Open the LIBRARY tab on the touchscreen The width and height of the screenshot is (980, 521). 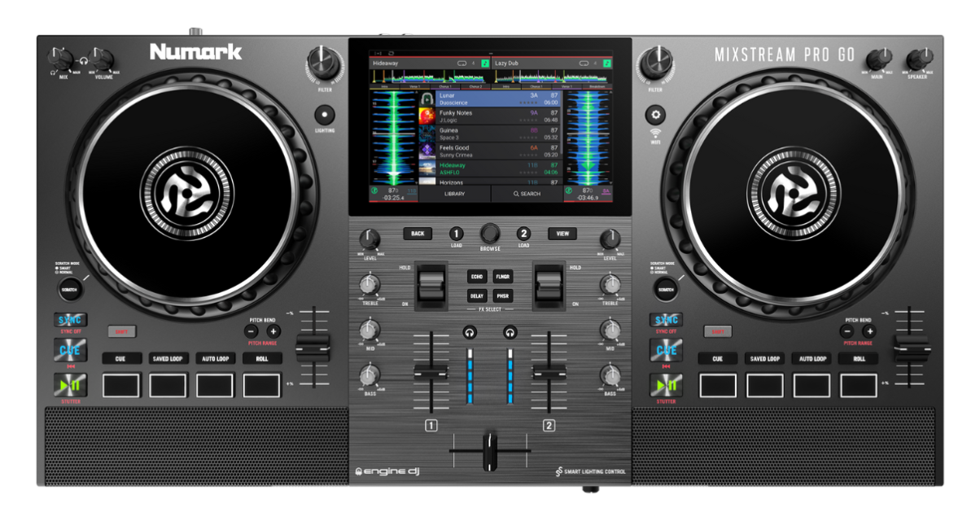click(x=454, y=195)
